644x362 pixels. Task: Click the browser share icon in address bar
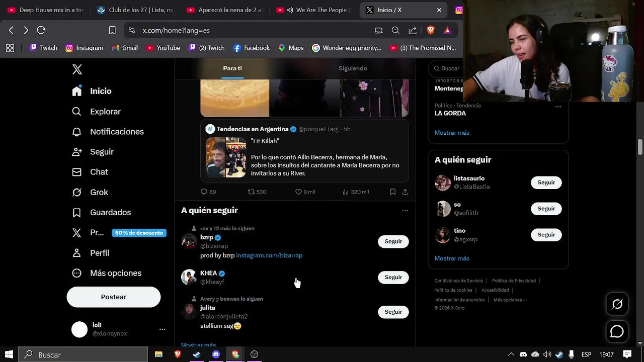pyautogui.click(x=413, y=30)
